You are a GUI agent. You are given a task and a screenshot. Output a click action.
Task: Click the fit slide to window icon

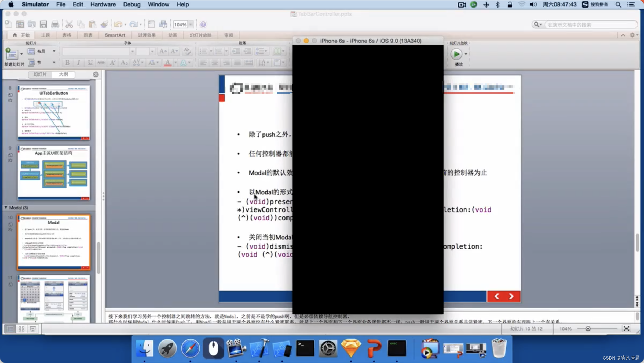[x=626, y=329]
